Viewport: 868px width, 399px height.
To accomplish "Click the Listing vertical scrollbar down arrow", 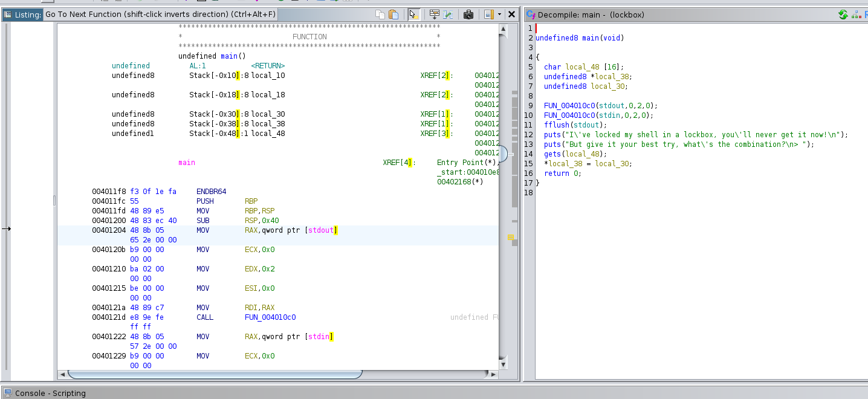I will pos(503,365).
